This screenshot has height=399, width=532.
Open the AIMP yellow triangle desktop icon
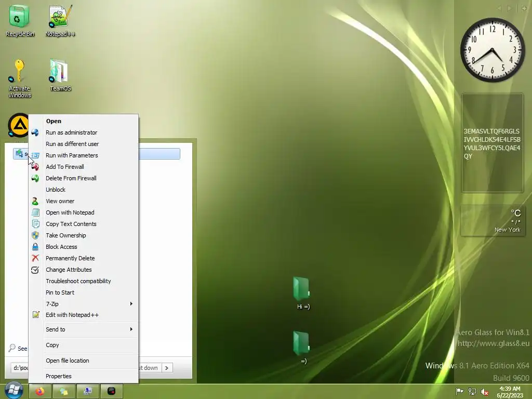19,125
